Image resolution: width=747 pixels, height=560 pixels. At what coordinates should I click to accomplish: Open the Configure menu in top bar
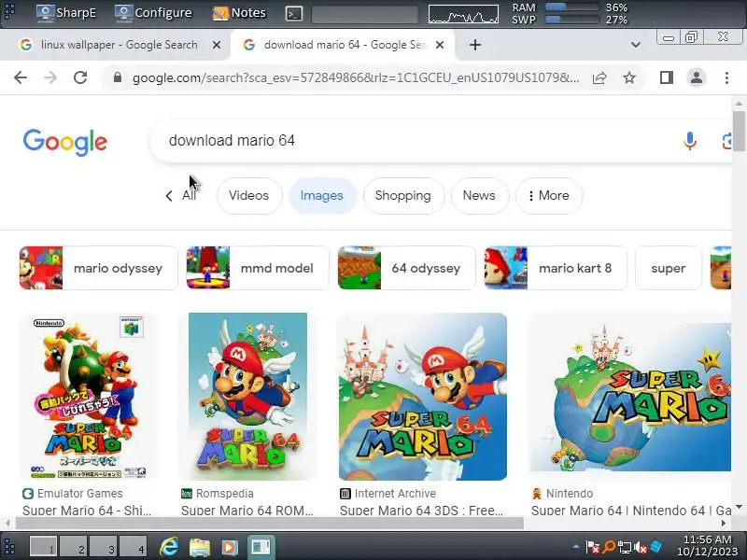[x=153, y=13]
